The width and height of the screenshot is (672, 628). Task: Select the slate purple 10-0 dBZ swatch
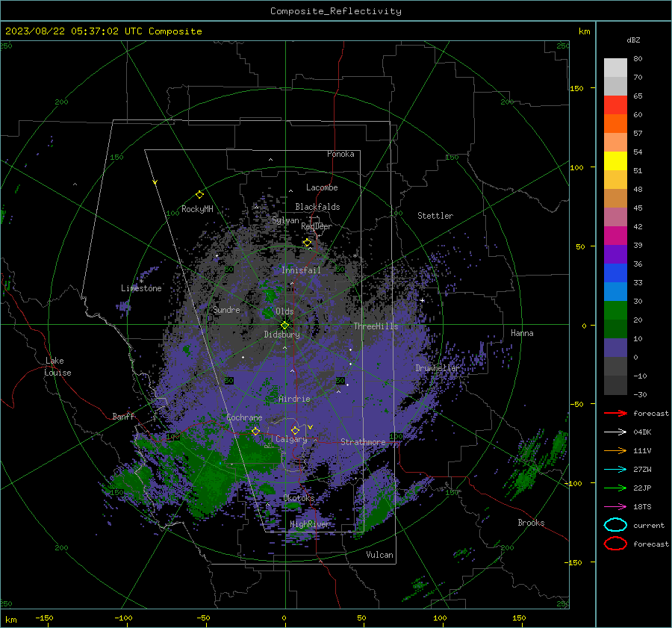click(x=615, y=348)
